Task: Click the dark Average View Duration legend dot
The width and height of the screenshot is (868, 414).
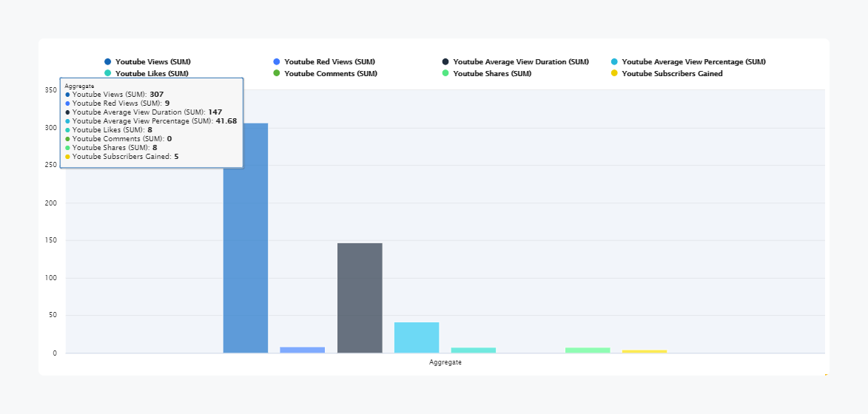Action: [x=445, y=62]
